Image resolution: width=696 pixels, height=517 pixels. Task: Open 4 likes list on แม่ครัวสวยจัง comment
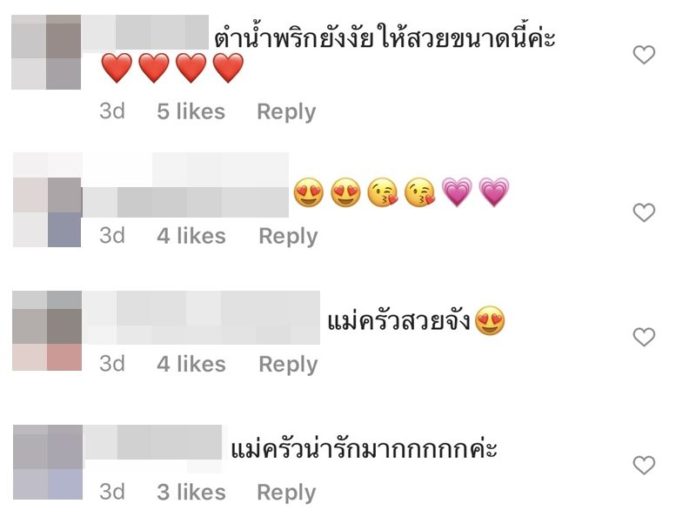pyautogui.click(x=191, y=364)
